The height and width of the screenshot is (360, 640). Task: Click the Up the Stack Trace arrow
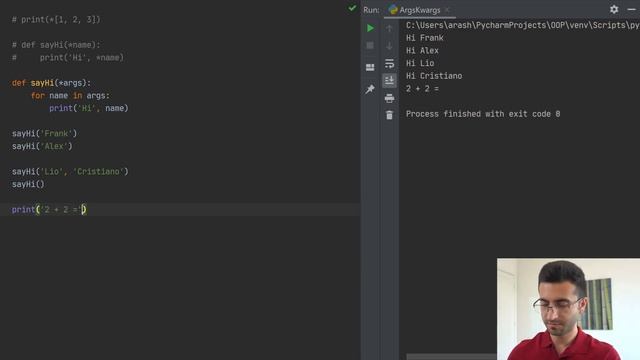pyautogui.click(x=389, y=28)
